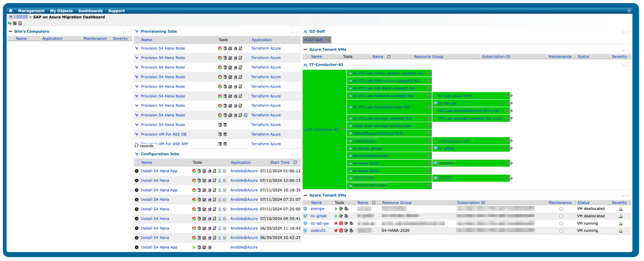This screenshot has height=261, width=644.
Task: Open the axengw VM link
Action: 317,209
